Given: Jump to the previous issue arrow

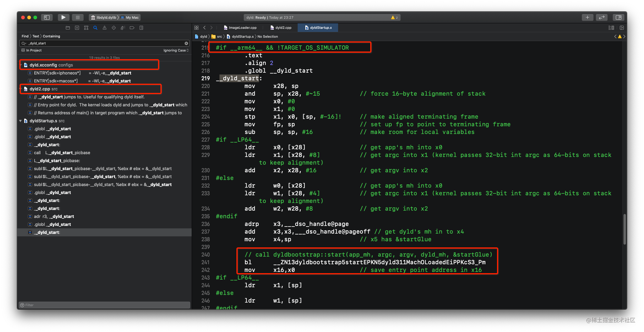Looking at the screenshot, I should tap(616, 36).
